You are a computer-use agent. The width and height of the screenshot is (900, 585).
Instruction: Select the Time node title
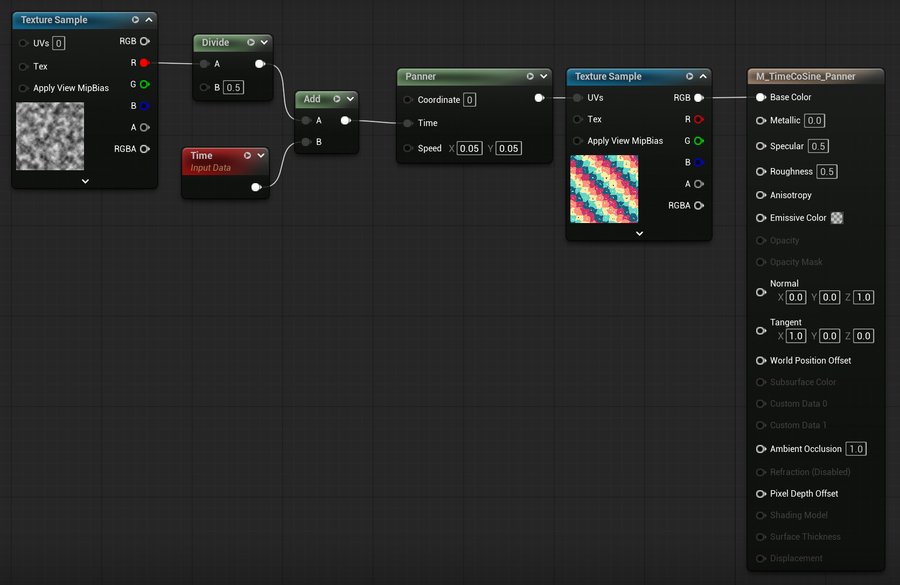click(x=201, y=156)
